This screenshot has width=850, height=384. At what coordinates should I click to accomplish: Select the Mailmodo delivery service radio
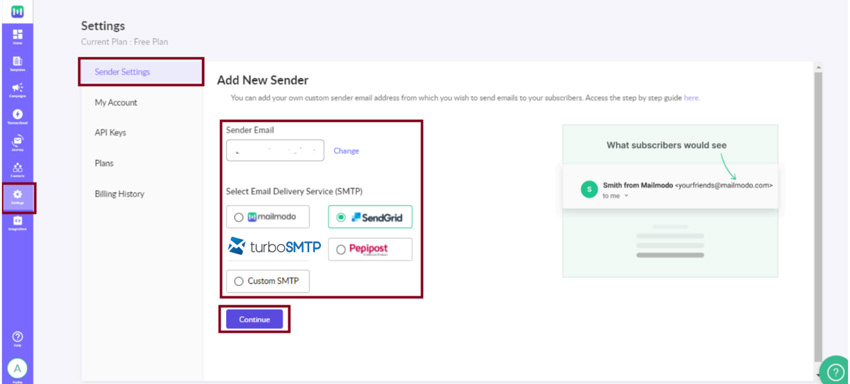pos(239,217)
